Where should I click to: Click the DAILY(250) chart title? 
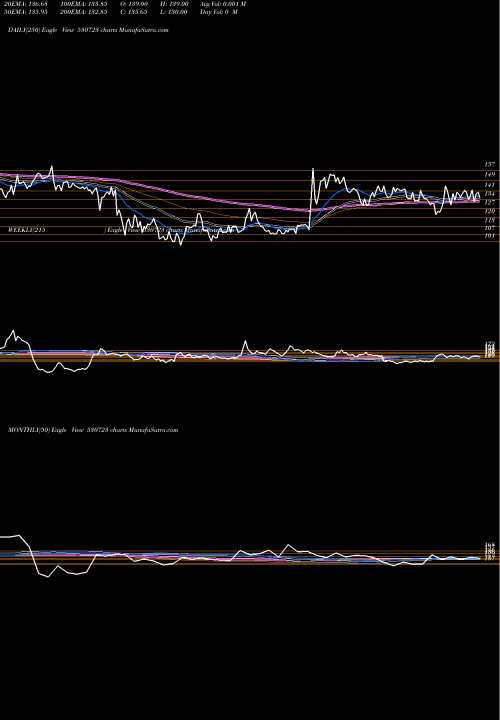pyautogui.click(x=88, y=30)
